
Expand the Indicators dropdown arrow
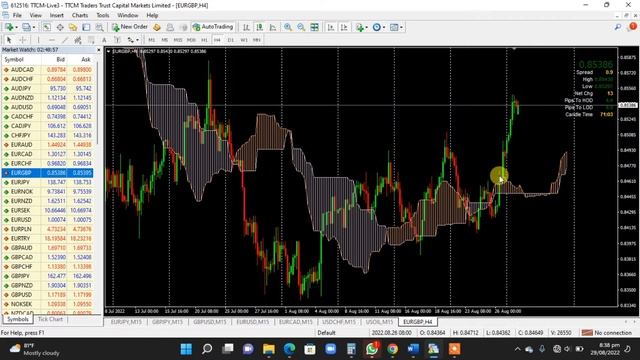[367, 27]
